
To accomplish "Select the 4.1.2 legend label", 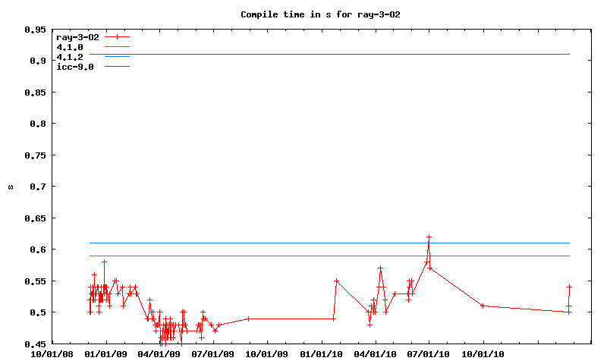I will click(70, 57).
